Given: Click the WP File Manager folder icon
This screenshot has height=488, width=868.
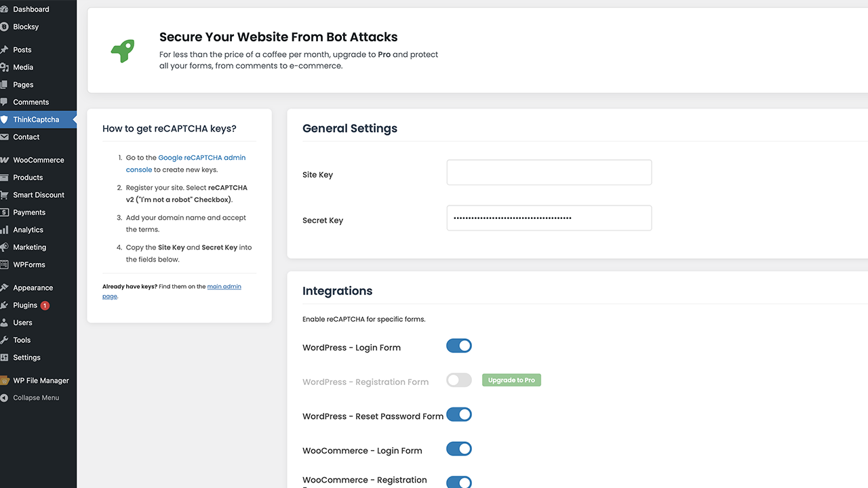Looking at the screenshot, I should [4, 381].
